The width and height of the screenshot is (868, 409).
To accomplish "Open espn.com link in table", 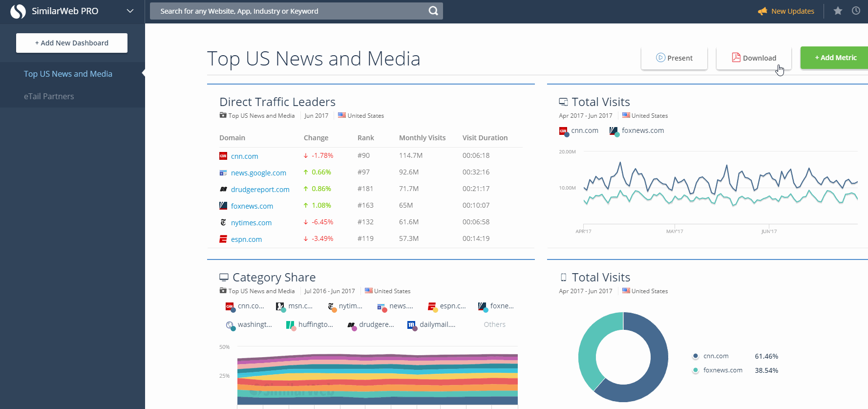I will click(246, 239).
